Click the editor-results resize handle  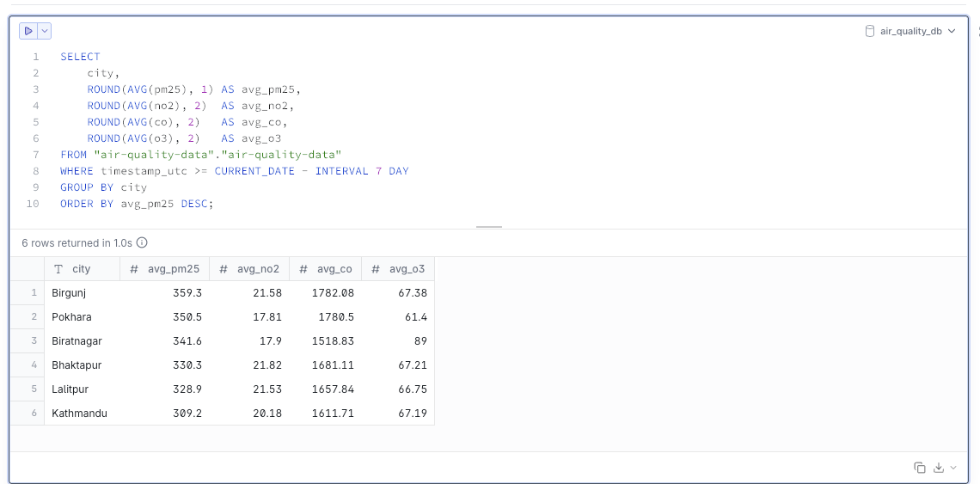489,227
